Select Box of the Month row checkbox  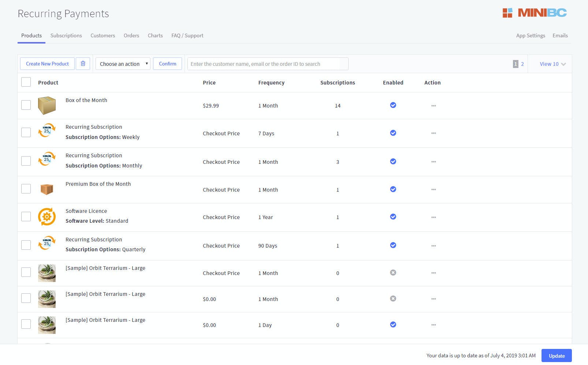[x=26, y=105]
